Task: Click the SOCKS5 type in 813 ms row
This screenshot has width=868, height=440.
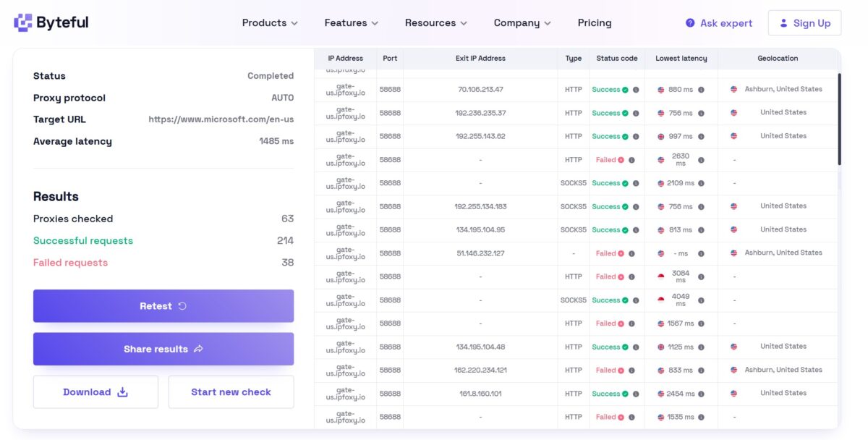Action: (574, 230)
